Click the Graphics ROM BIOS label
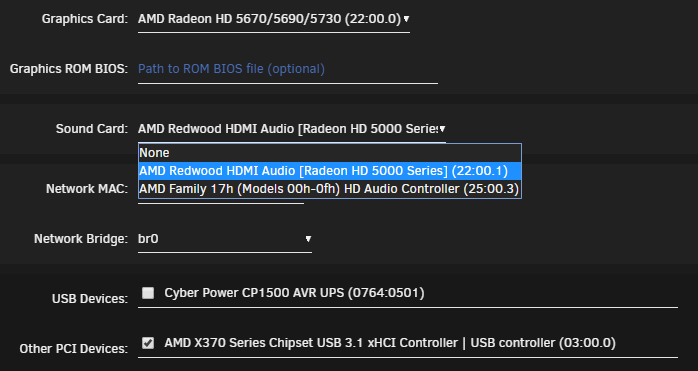 click(69, 69)
